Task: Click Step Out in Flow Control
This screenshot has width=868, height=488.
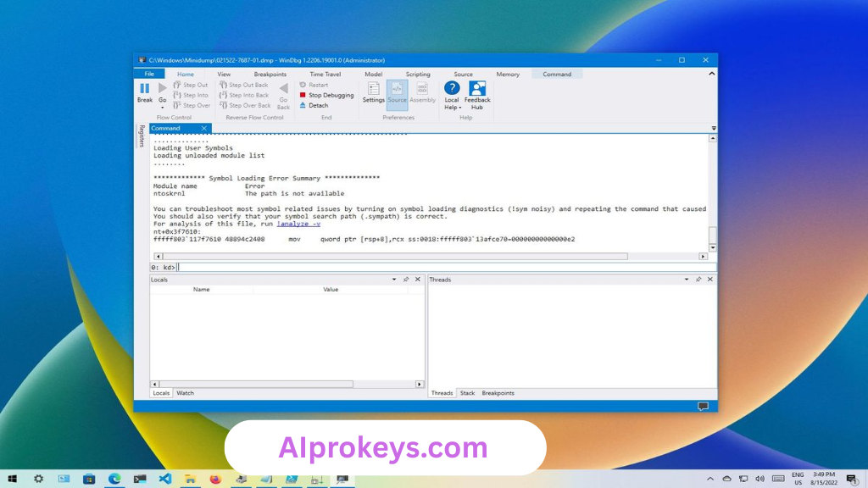Action: coord(191,85)
